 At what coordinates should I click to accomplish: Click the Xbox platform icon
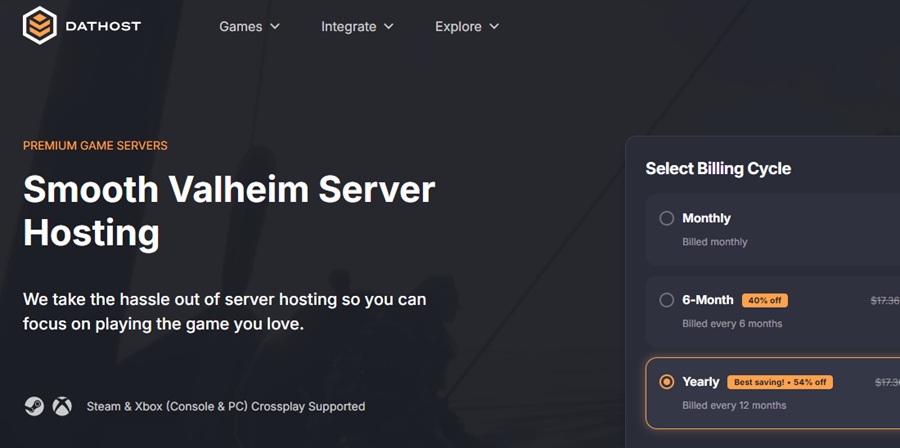point(62,406)
